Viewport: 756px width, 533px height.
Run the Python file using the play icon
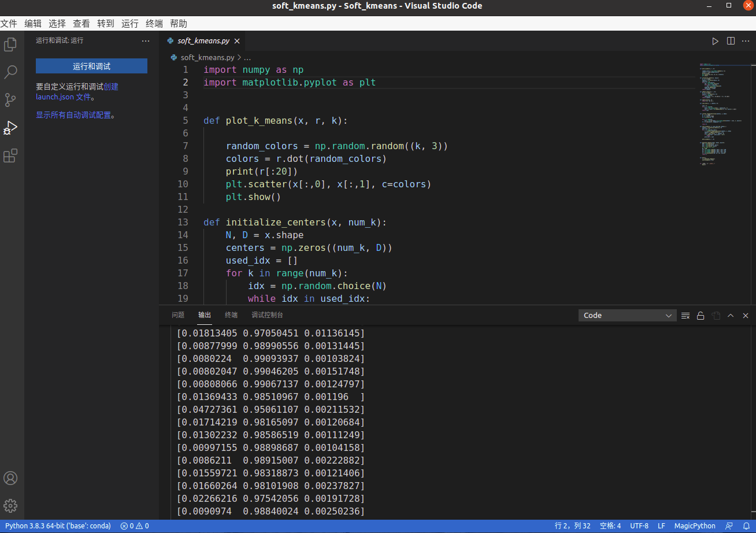[x=715, y=41]
